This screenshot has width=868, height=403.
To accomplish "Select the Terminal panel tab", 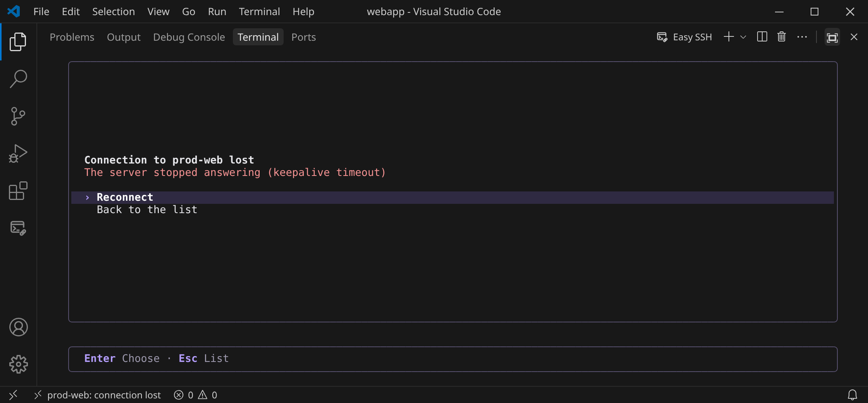I will click(x=258, y=37).
